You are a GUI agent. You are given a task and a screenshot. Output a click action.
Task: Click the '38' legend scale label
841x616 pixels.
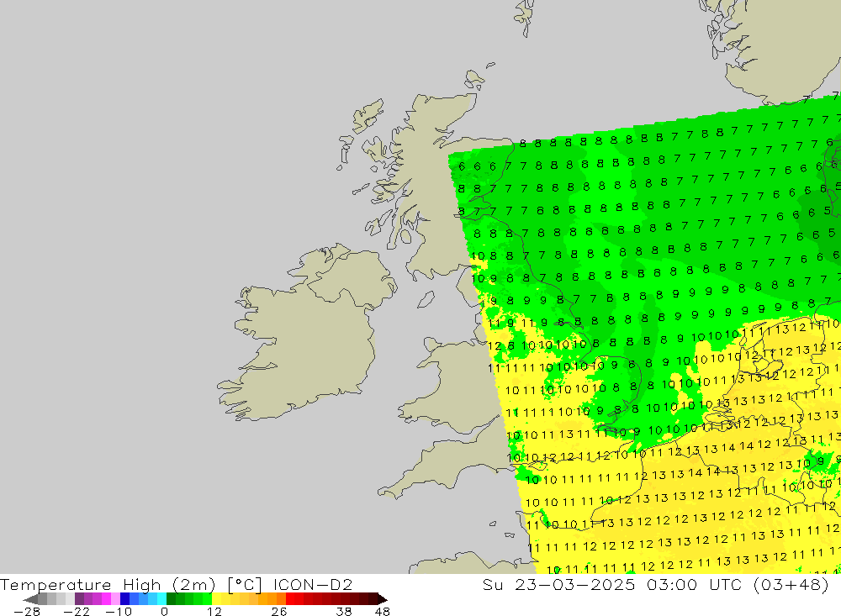pyautogui.click(x=344, y=612)
